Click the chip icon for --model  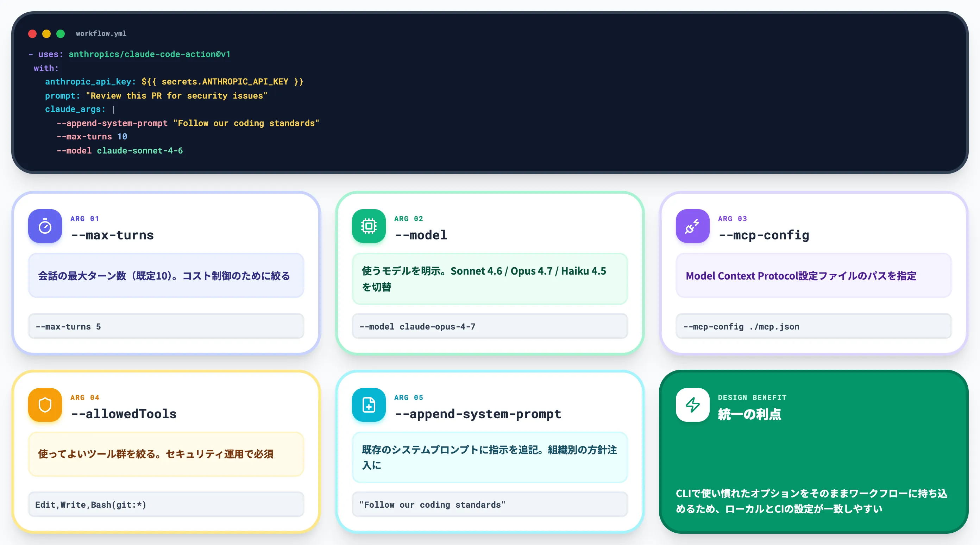point(369,226)
